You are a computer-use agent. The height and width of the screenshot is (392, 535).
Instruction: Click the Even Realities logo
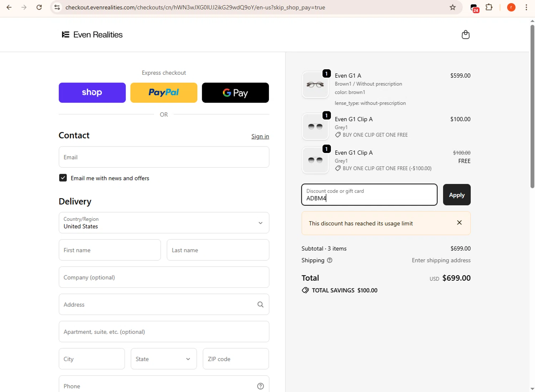(x=92, y=35)
